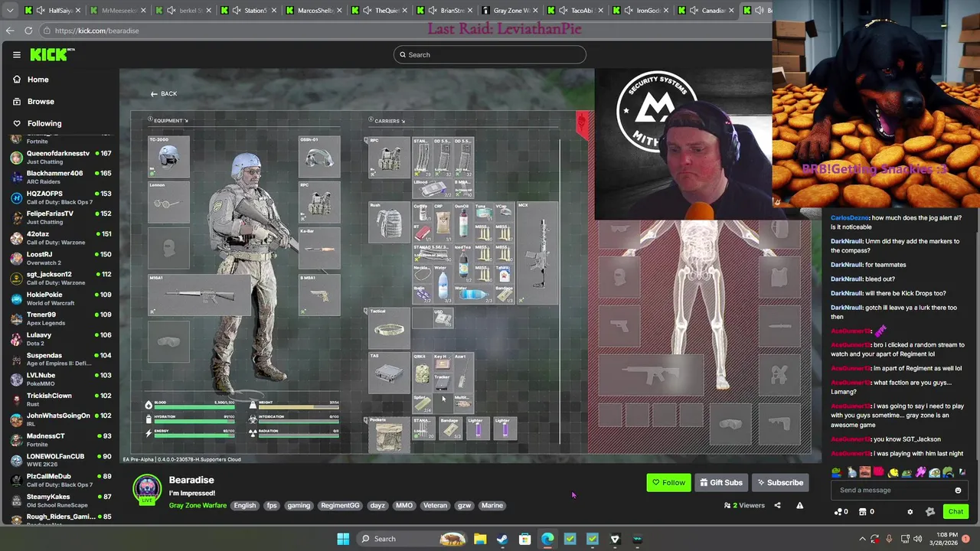Reload the browser page
The width and height of the screenshot is (980, 551).
point(28,31)
